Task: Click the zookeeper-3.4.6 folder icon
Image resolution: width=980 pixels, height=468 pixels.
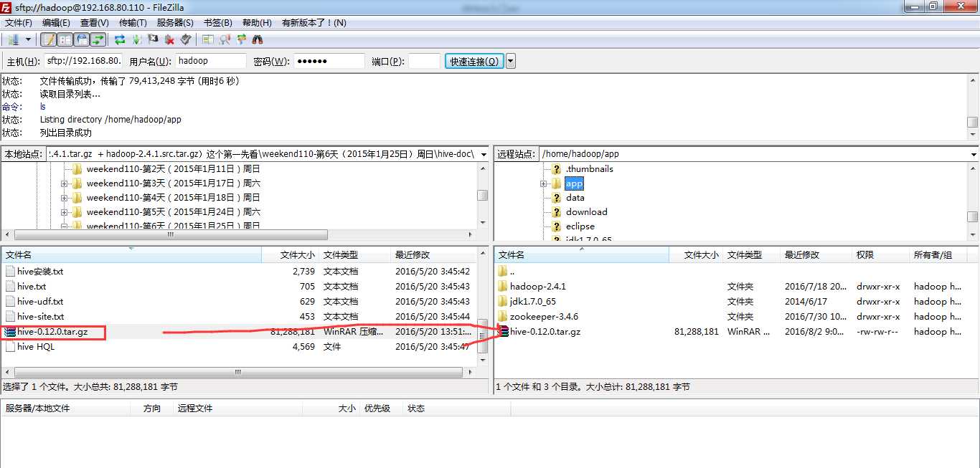Action: tap(503, 316)
